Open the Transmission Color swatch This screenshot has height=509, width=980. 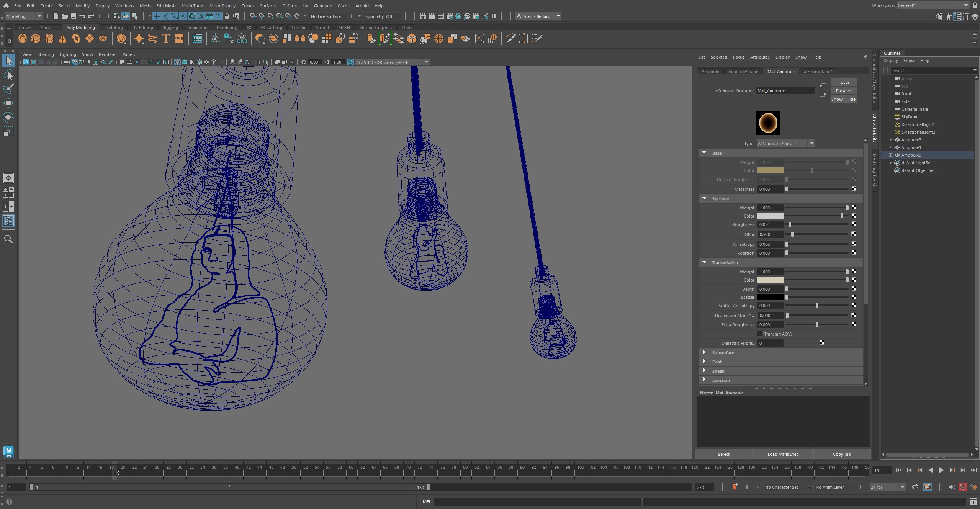tap(770, 280)
